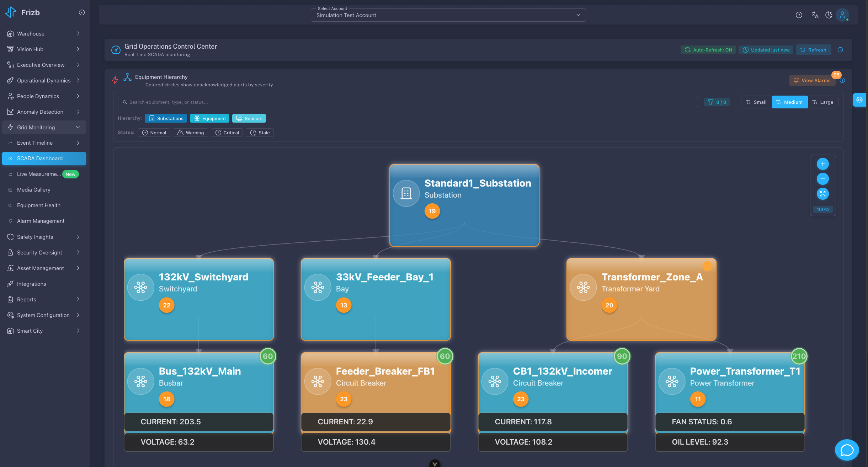Open the blue settings gear tab

click(859, 100)
